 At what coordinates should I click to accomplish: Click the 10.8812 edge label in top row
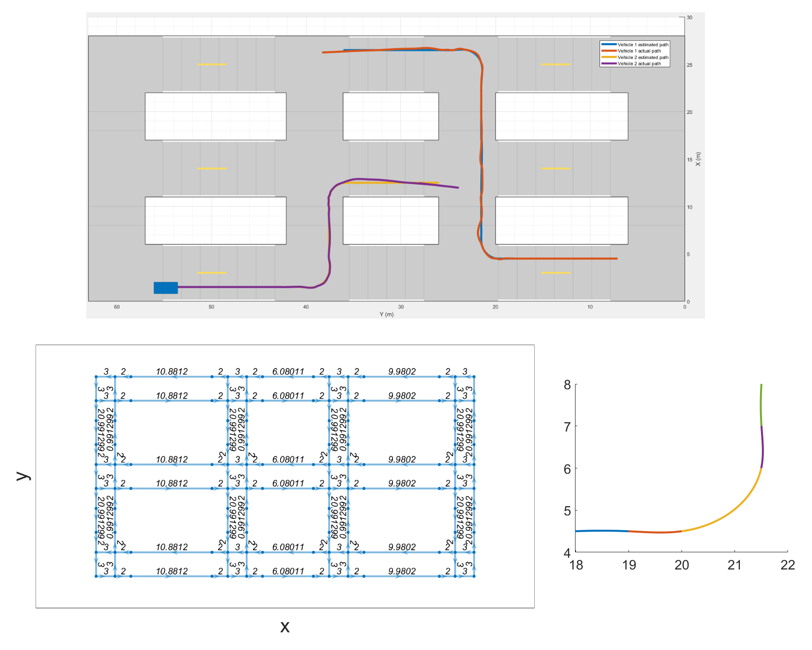point(172,372)
